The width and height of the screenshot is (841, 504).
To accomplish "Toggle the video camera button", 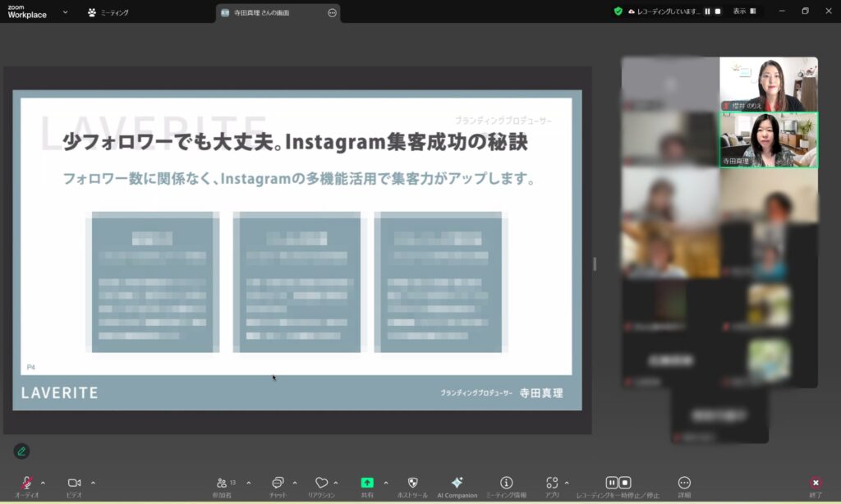I will coord(74,483).
